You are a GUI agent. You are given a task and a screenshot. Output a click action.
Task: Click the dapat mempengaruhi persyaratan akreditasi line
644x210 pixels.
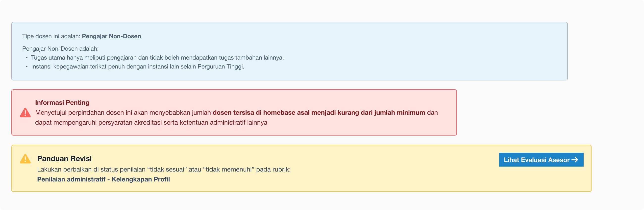tap(151, 123)
